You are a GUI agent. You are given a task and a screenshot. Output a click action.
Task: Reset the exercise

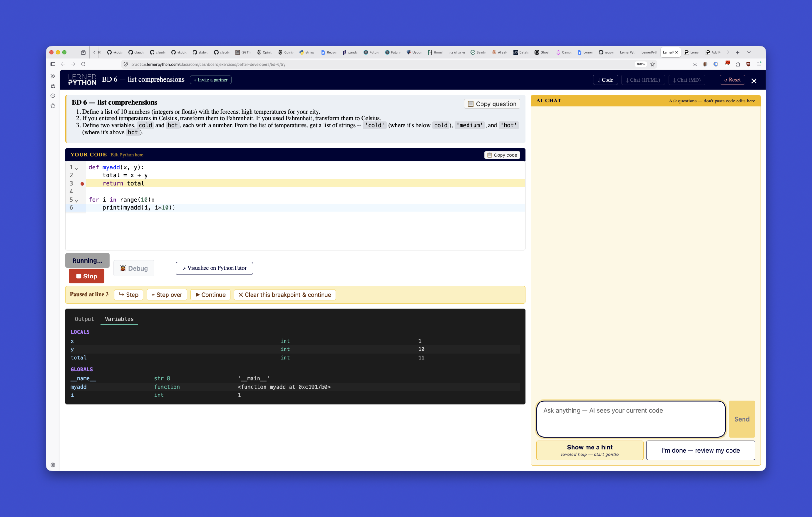732,80
